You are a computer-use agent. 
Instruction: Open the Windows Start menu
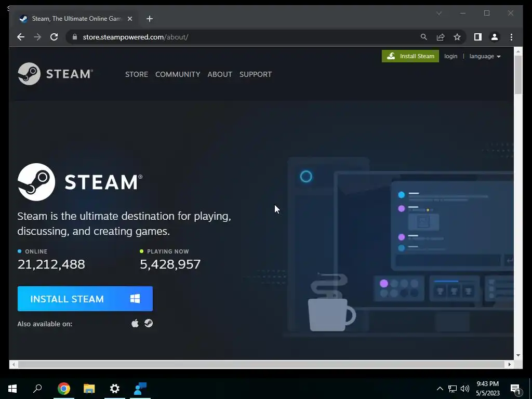pos(12,389)
